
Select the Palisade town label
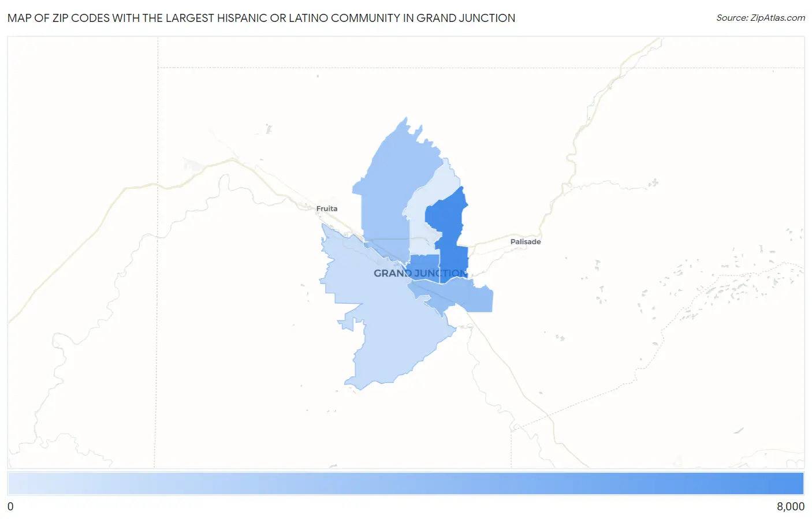click(526, 241)
